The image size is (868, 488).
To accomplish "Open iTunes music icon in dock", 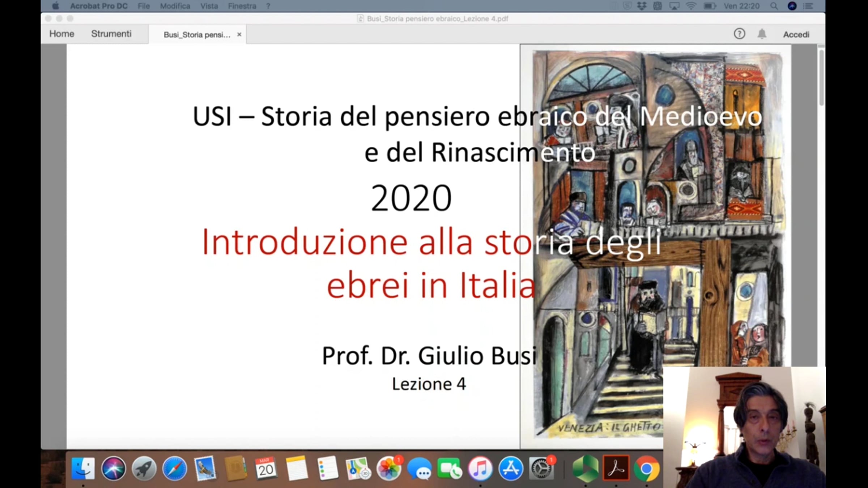I will pyautogui.click(x=480, y=469).
